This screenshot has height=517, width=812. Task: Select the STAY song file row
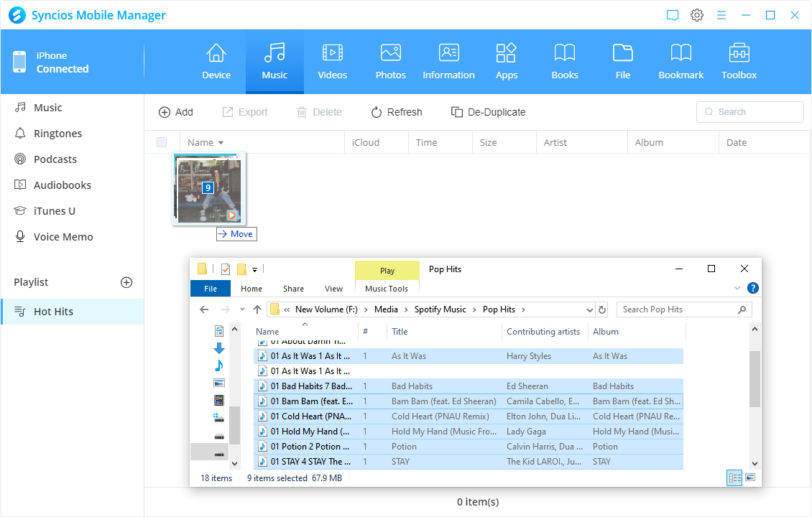coord(469,462)
